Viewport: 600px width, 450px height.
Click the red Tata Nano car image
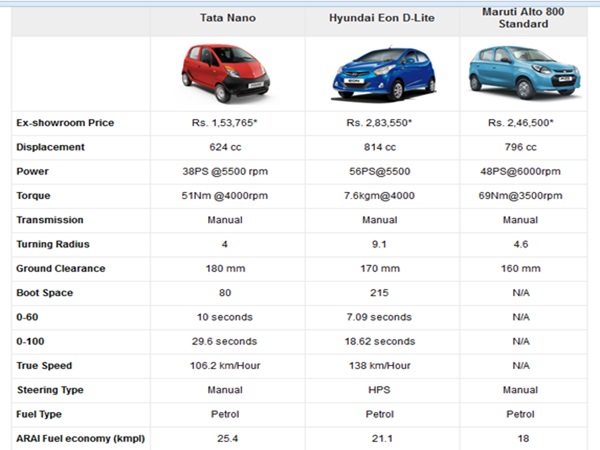(226, 73)
